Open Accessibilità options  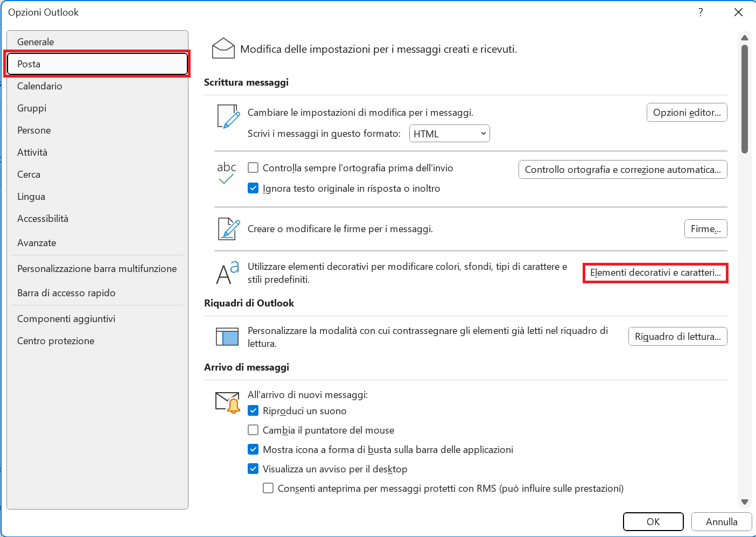pos(97,218)
